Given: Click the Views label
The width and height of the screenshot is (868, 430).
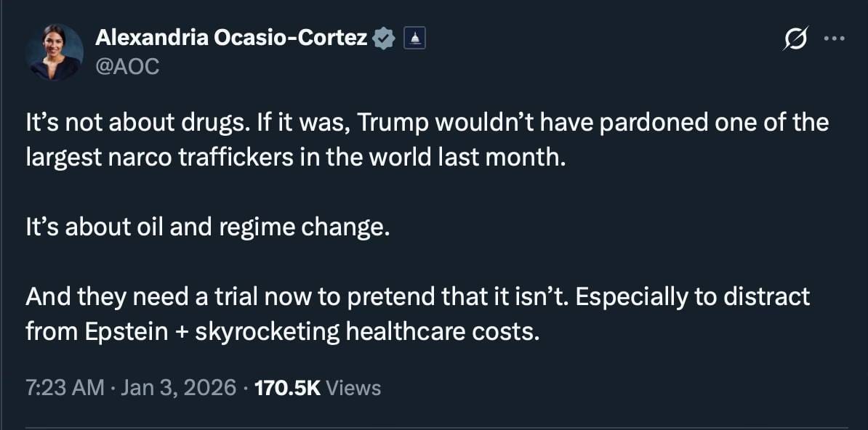Looking at the screenshot, I should click(x=353, y=388).
